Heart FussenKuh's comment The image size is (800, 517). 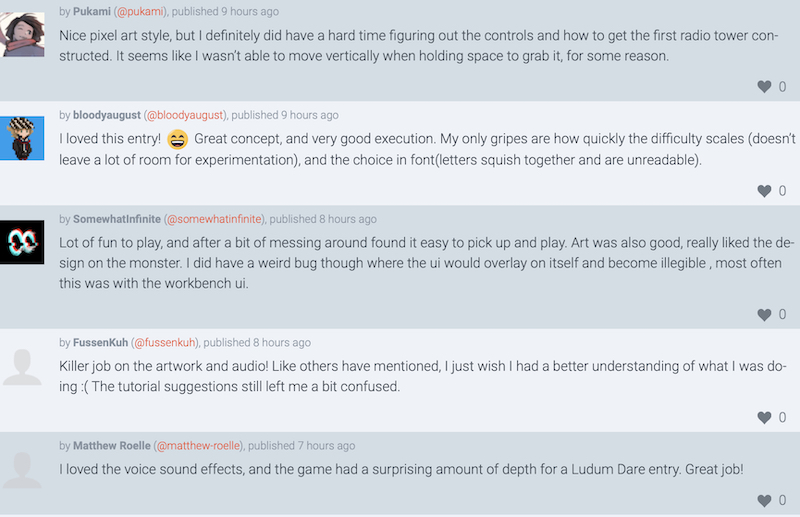tap(764, 417)
